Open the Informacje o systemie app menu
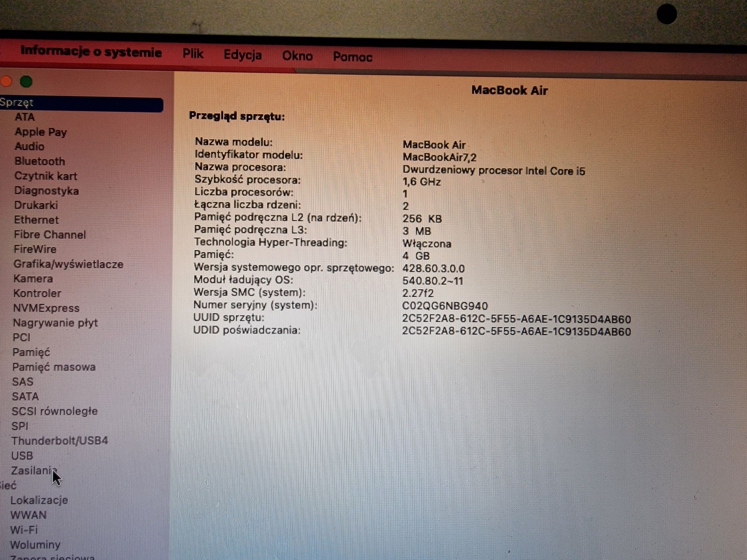The width and height of the screenshot is (747, 560). point(91,52)
